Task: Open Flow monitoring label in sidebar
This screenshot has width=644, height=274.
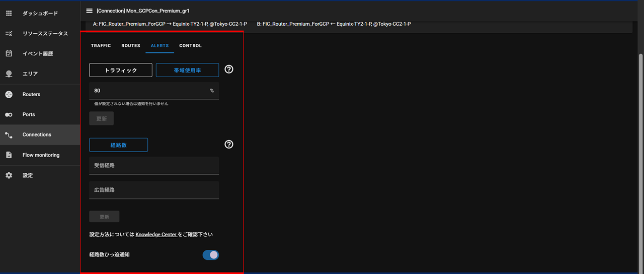Action: pyautogui.click(x=41, y=155)
